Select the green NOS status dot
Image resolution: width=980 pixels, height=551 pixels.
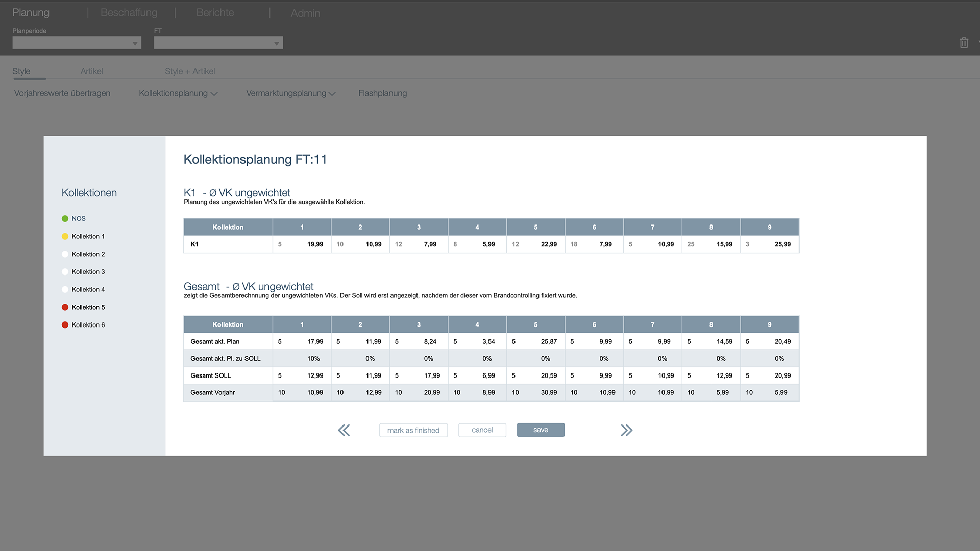(65, 219)
